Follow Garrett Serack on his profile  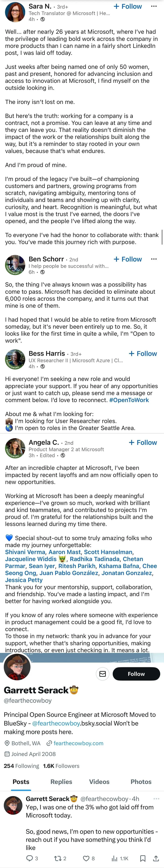(x=136, y=674)
